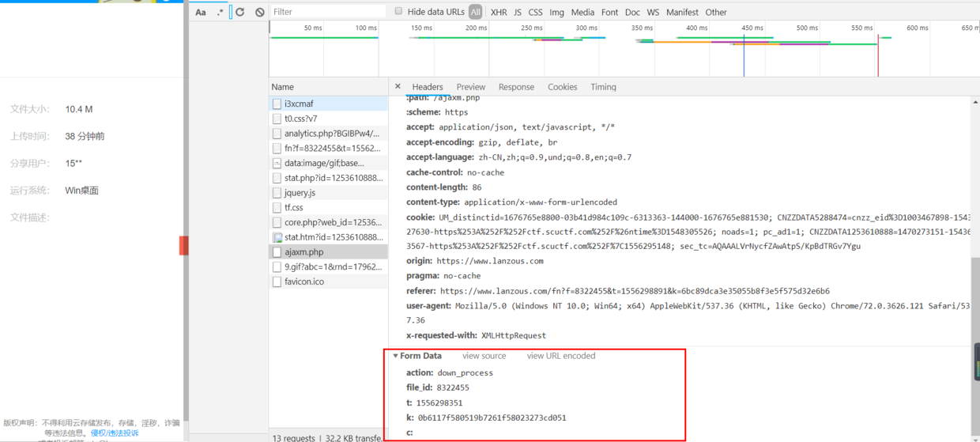Screen dimensions: 980x442
Task: Select the favicon.ico request
Action: (x=328, y=281)
